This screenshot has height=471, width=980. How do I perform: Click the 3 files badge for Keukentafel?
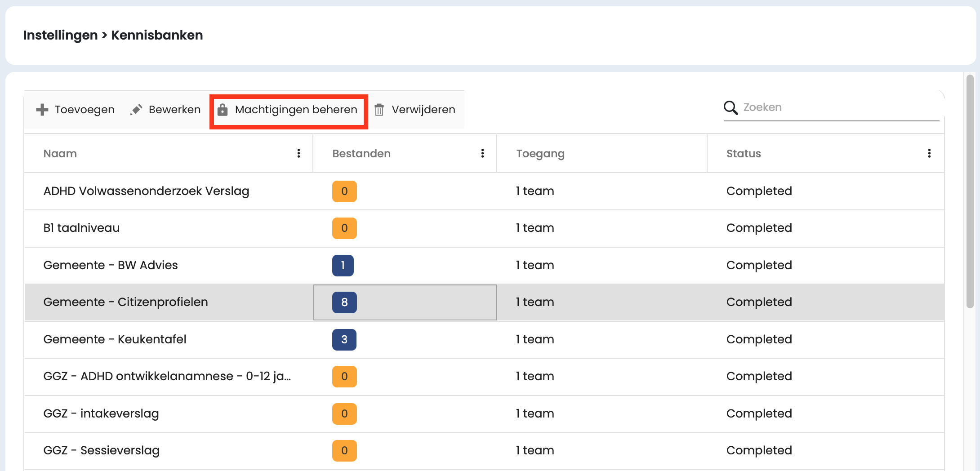click(x=344, y=339)
